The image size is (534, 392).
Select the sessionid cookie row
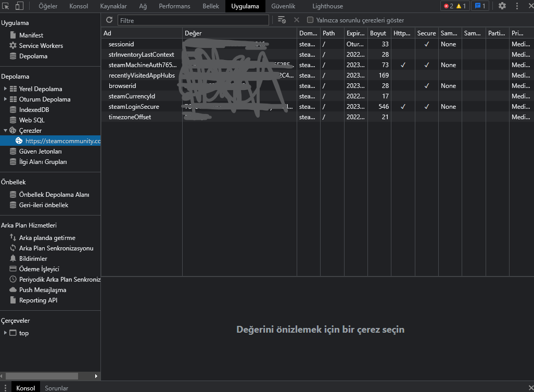(x=121, y=44)
